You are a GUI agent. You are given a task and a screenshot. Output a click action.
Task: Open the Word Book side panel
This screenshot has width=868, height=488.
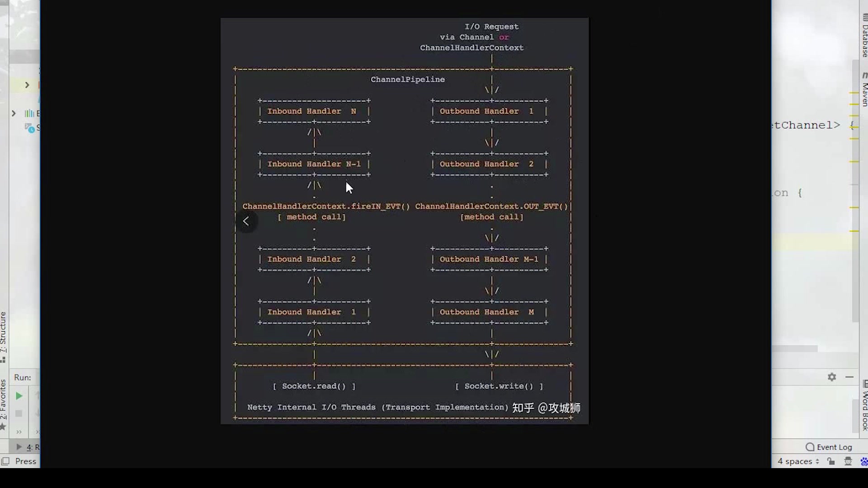tap(864, 407)
